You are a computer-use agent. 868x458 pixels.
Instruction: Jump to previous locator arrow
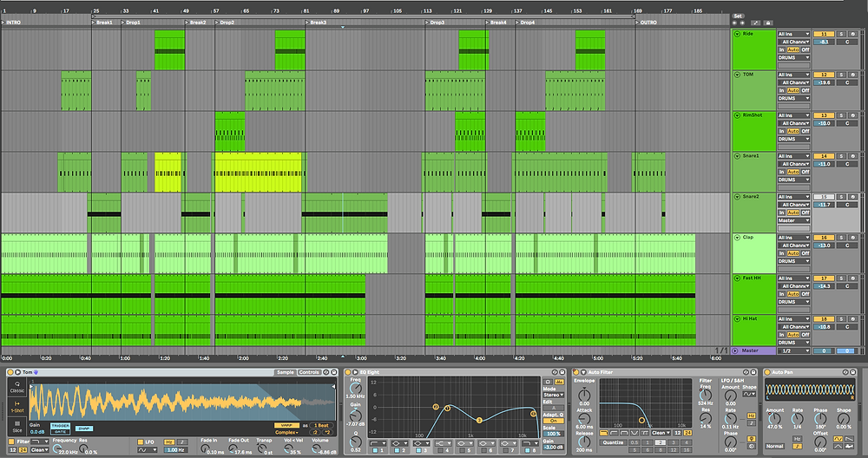click(735, 23)
